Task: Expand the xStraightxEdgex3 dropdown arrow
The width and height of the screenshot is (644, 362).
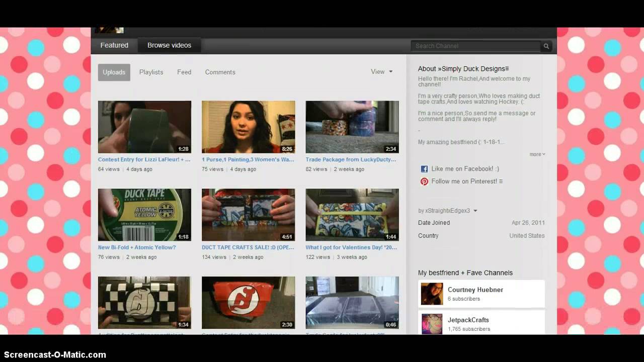Action: coord(475,211)
